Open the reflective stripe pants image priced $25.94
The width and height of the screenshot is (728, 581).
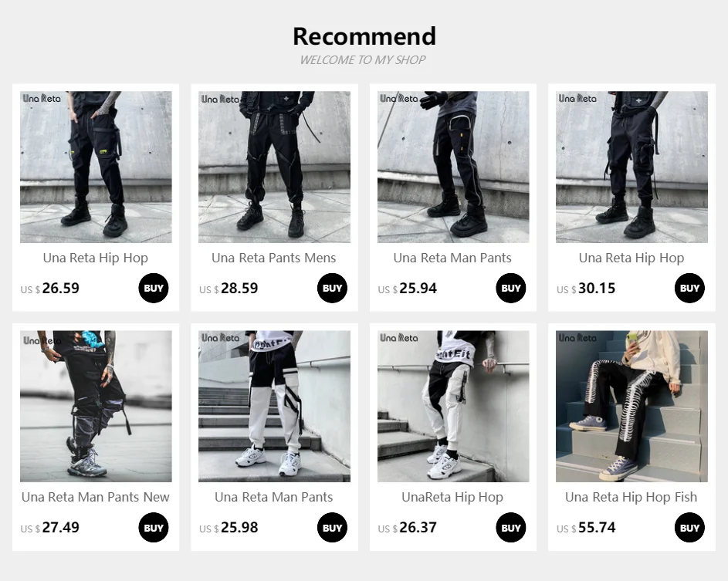(x=453, y=167)
